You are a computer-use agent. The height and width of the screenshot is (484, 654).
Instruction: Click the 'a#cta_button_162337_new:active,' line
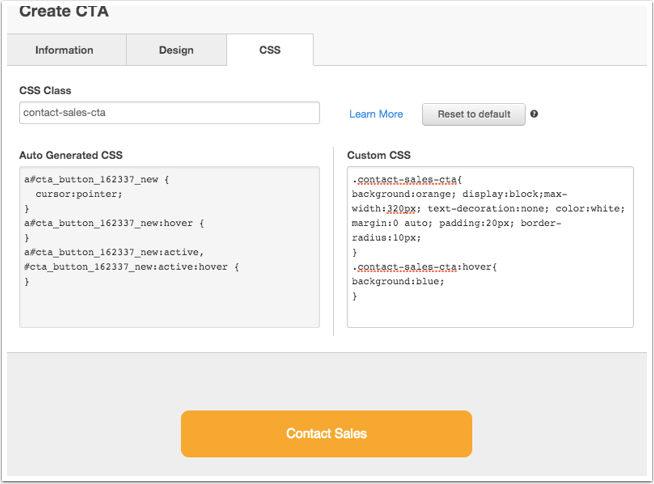(x=114, y=252)
